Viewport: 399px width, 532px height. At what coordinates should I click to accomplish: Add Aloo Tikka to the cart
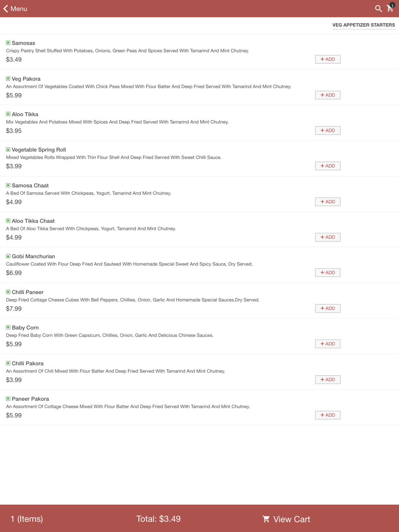point(328,130)
